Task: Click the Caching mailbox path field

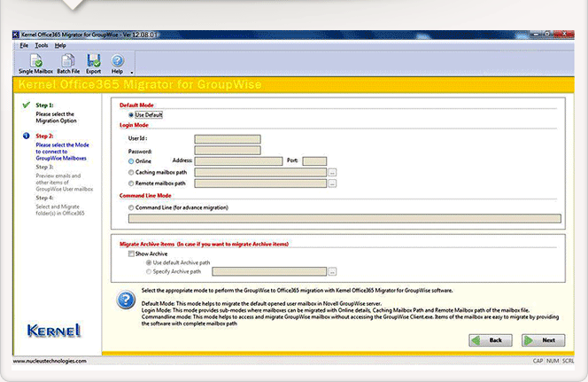Action: pyautogui.click(x=260, y=172)
